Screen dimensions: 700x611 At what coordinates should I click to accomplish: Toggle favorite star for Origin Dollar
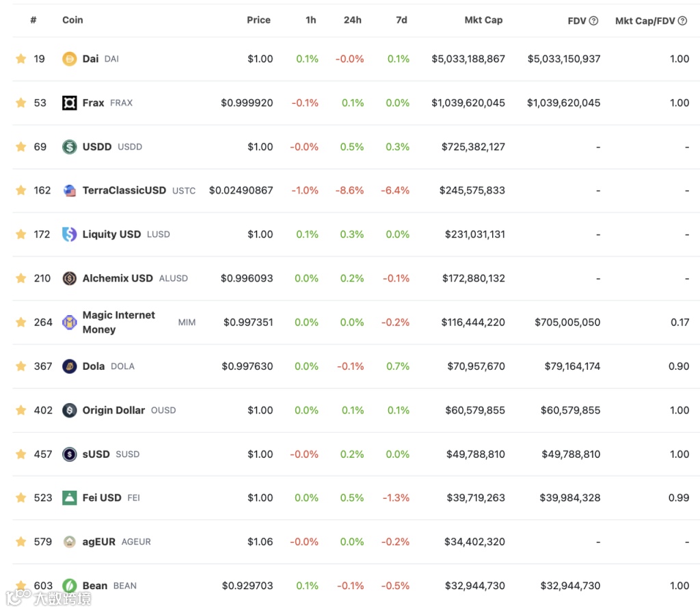pos(21,410)
